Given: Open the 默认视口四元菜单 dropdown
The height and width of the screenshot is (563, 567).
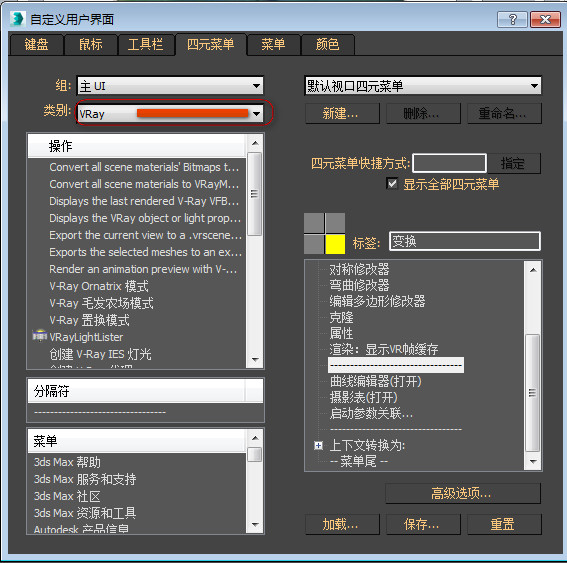Looking at the screenshot, I should coord(423,86).
